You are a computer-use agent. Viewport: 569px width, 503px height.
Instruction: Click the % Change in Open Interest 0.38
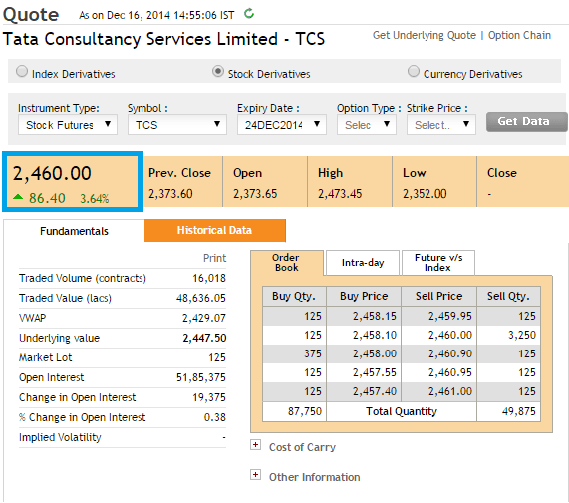(214, 417)
